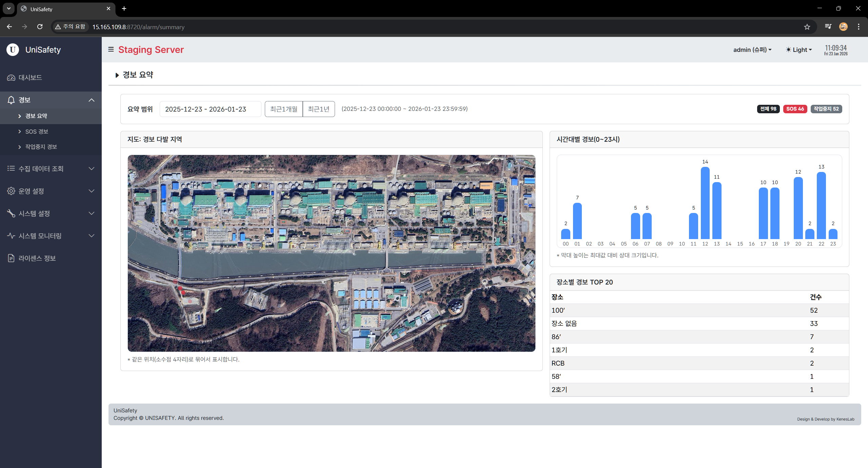This screenshot has width=868, height=468.
Task: Click the wrench icon for 시스템 설정
Action: [x=11, y=213]
